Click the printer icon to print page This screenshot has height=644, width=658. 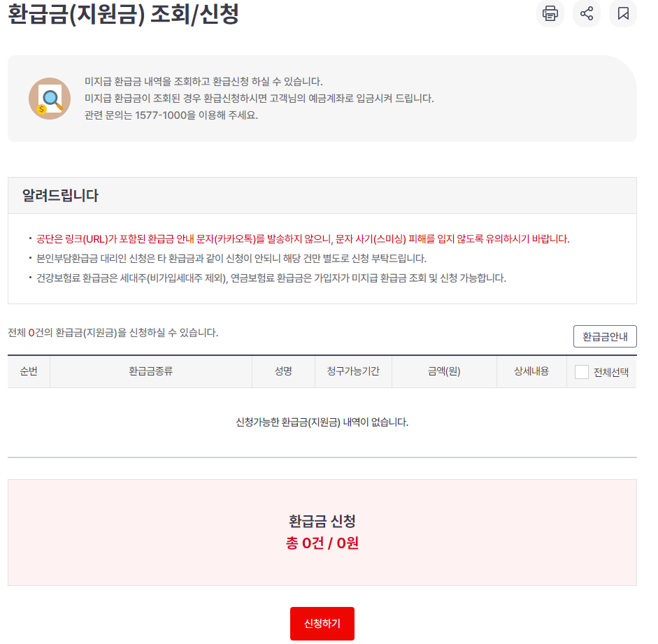(x=550, y=13)
